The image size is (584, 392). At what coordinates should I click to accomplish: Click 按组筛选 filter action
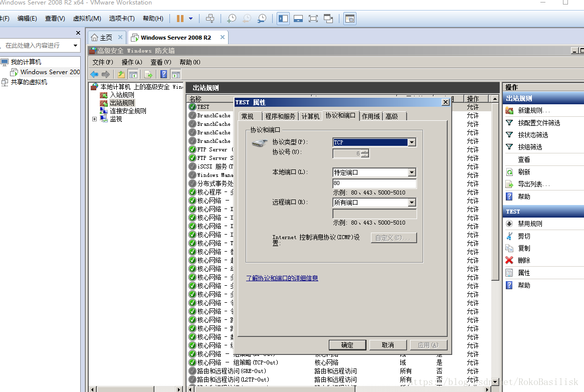pyautogui.click(x=530, y=147)
